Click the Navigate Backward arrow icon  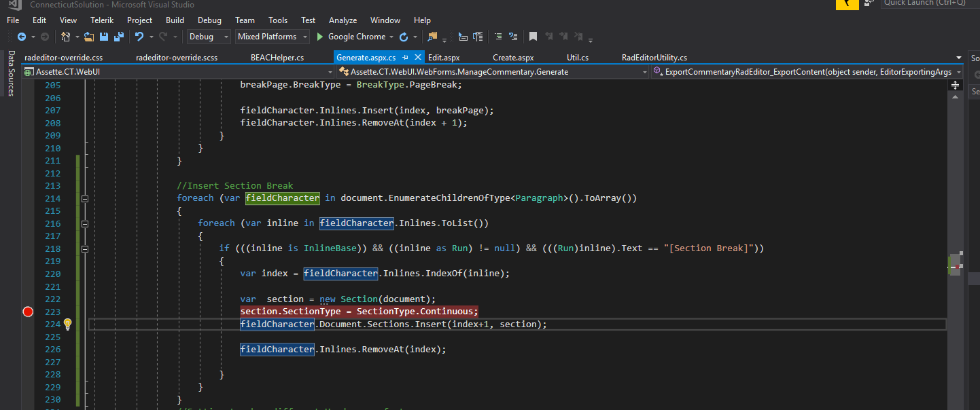22,37
